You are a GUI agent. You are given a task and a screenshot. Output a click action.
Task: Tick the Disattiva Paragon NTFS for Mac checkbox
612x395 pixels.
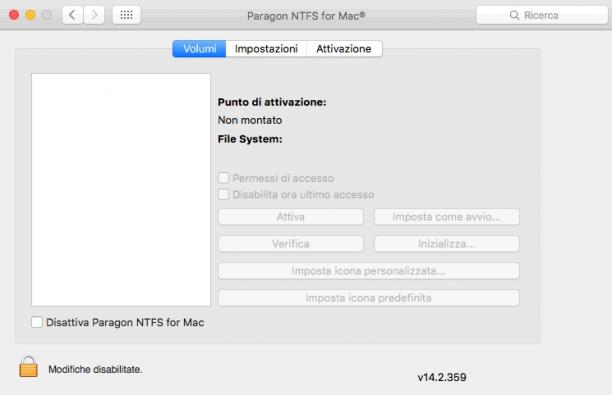point(37,322)
